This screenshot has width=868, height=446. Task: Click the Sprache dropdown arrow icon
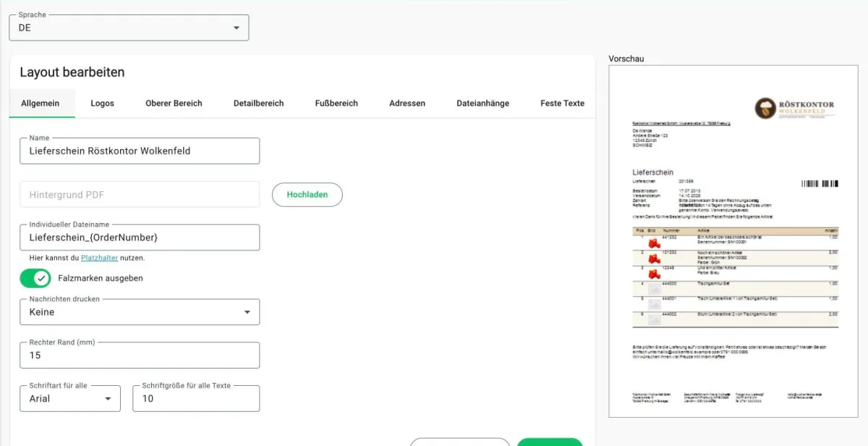pos(237,28)
